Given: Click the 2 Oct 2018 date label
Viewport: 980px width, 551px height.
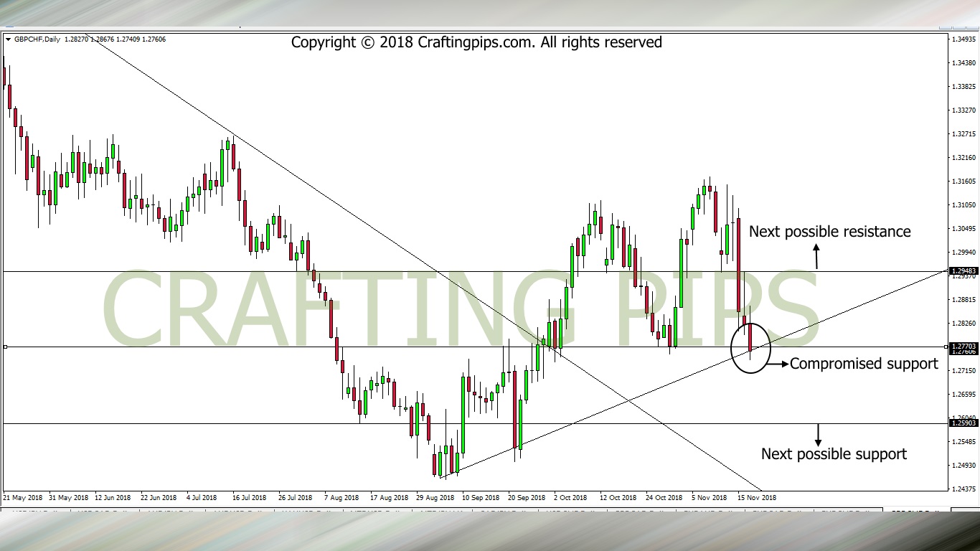Looking at the screenshot, I should pos(570,497).
